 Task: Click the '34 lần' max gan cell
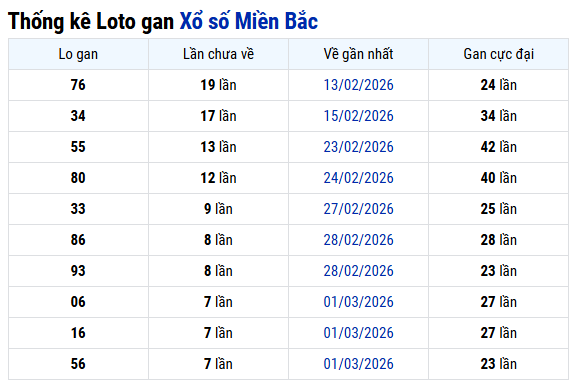499,116
